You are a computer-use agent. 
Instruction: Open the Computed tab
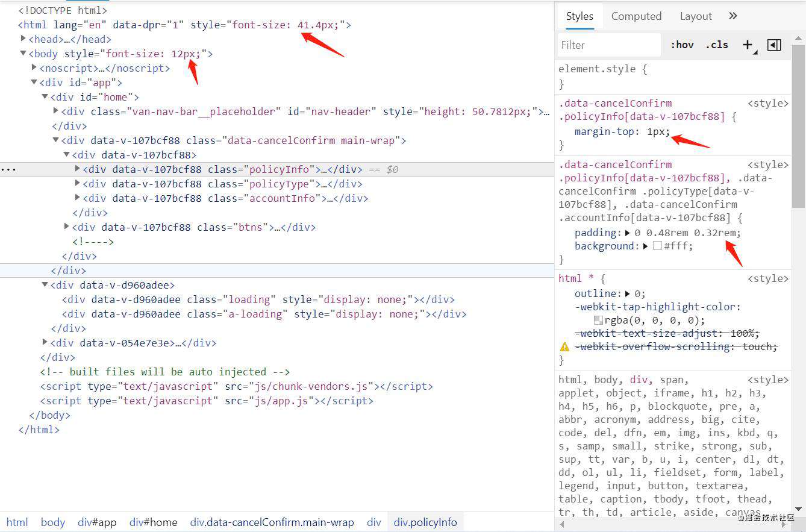point(636,16)
